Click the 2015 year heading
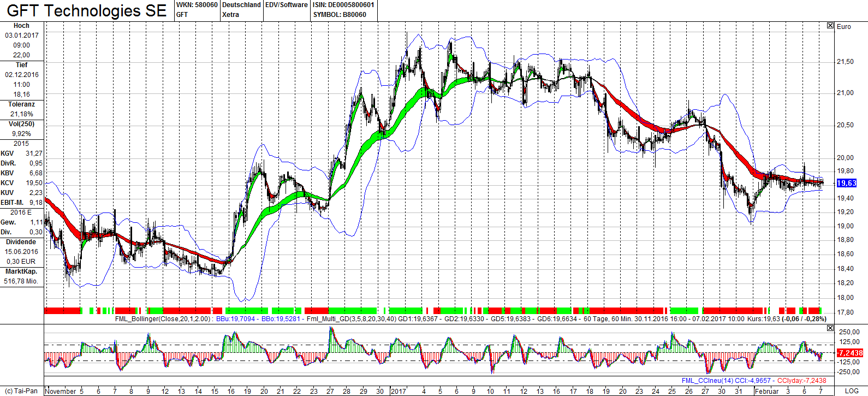 tap(21, 144)
